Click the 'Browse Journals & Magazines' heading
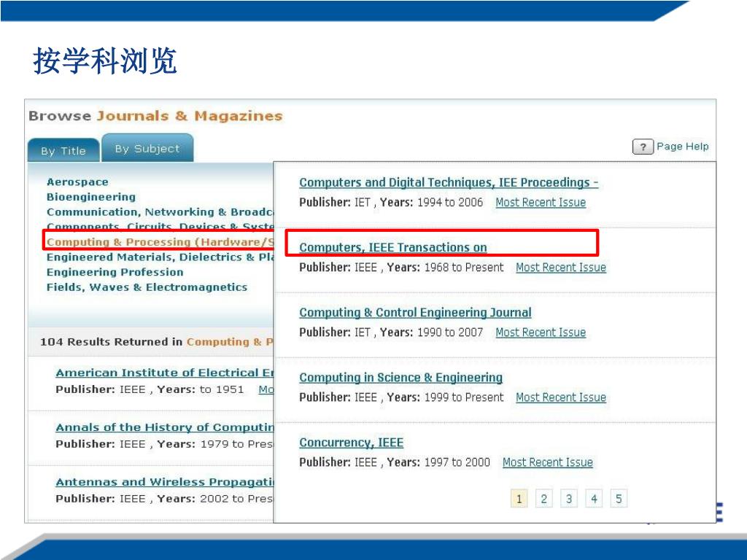 [x=156, y=116]
